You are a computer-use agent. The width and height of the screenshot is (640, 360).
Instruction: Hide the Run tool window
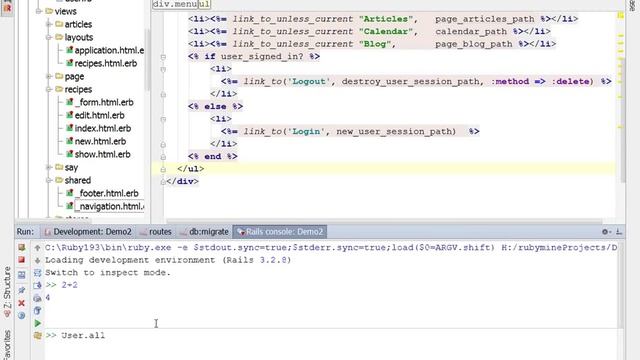pos(619,231)
